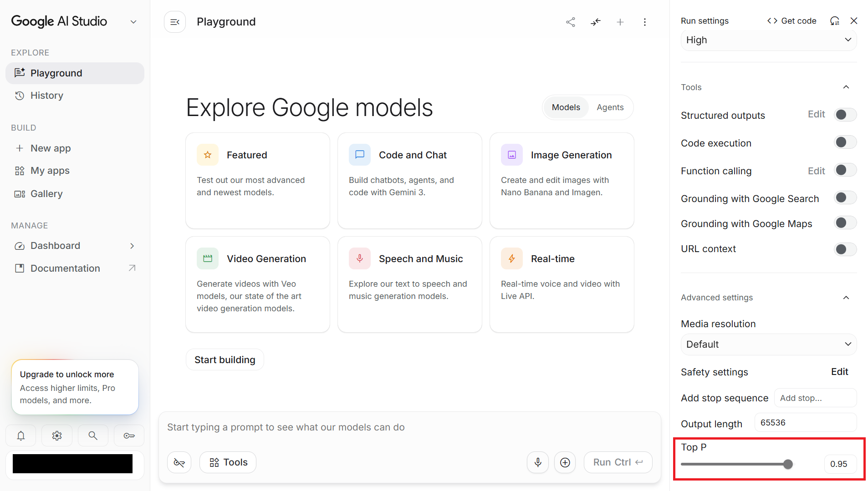This screenshot has width=868, height=491.
Task: Click the Speech and Music microphone icon
Action: coord(360,258)
